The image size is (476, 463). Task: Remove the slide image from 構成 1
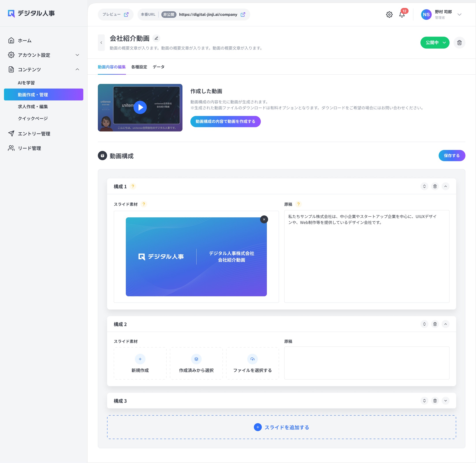(264, 219)
